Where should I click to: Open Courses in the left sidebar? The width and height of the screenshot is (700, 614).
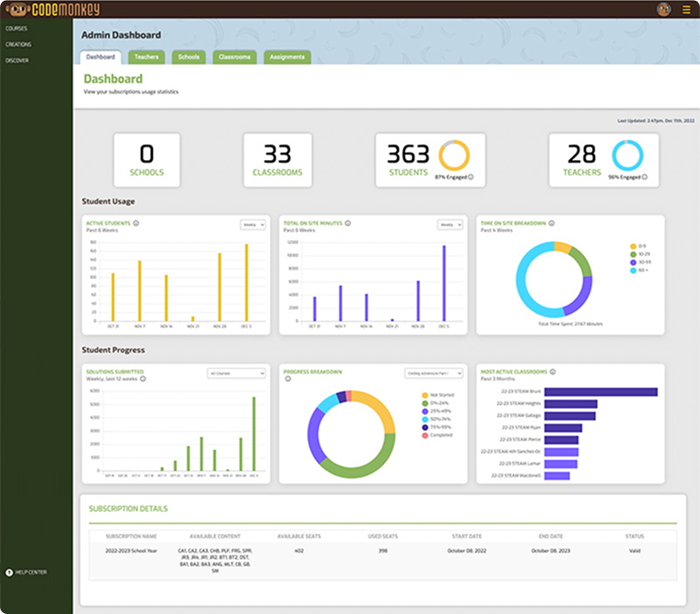[17, 29]
